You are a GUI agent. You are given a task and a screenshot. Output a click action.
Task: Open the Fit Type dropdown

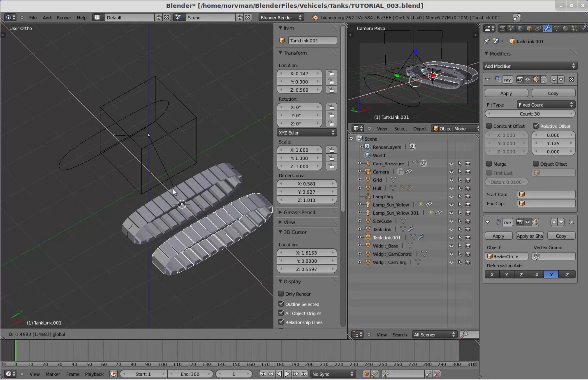(x=546, y=105)
